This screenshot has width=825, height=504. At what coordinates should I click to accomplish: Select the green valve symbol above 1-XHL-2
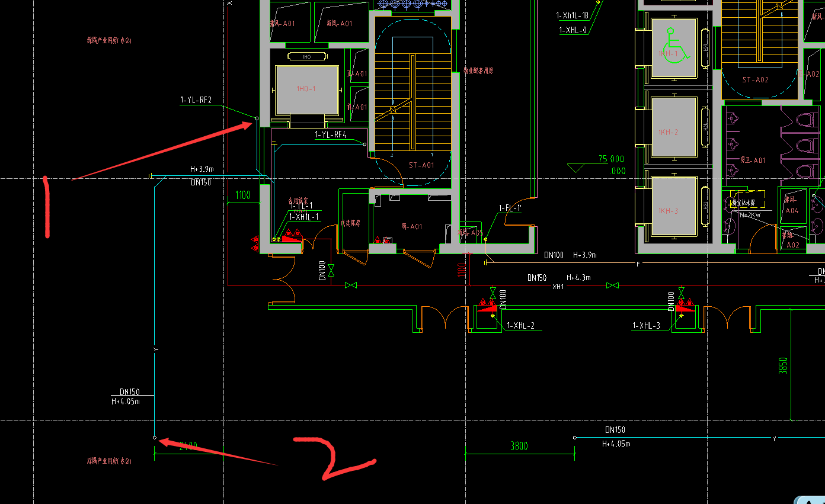click(493, 293)
